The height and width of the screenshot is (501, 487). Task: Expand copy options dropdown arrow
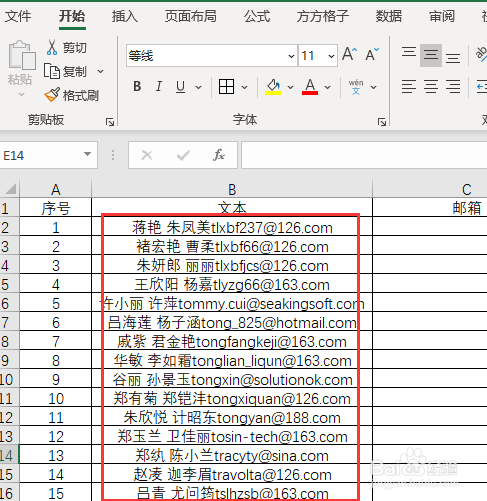tap(100, 71)
